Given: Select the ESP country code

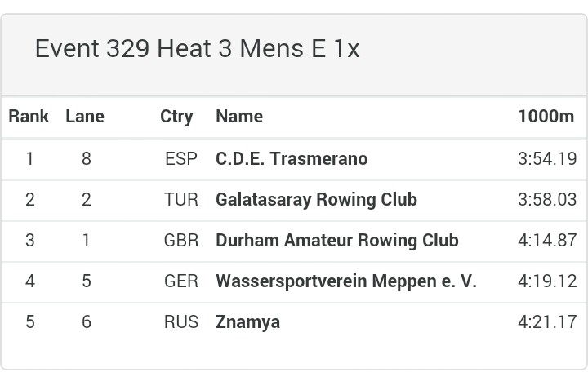Looking at the screenshot, I should [181, 159].
